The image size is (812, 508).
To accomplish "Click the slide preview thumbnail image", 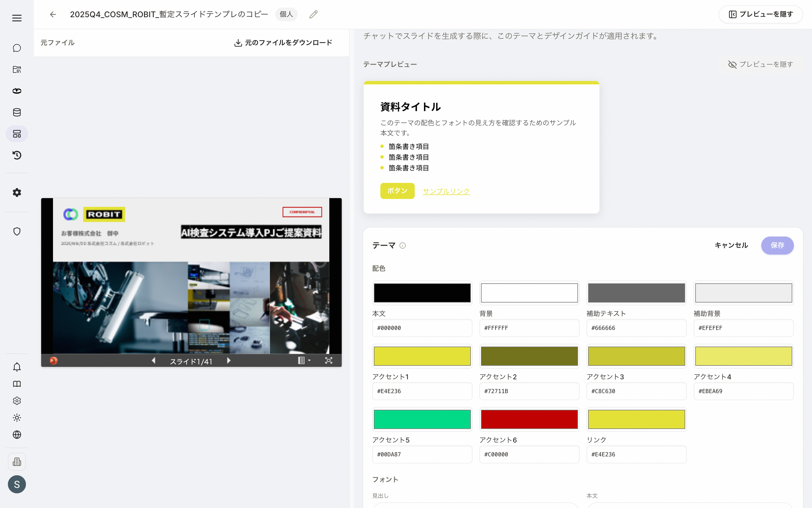I will [x=191, y=276].
